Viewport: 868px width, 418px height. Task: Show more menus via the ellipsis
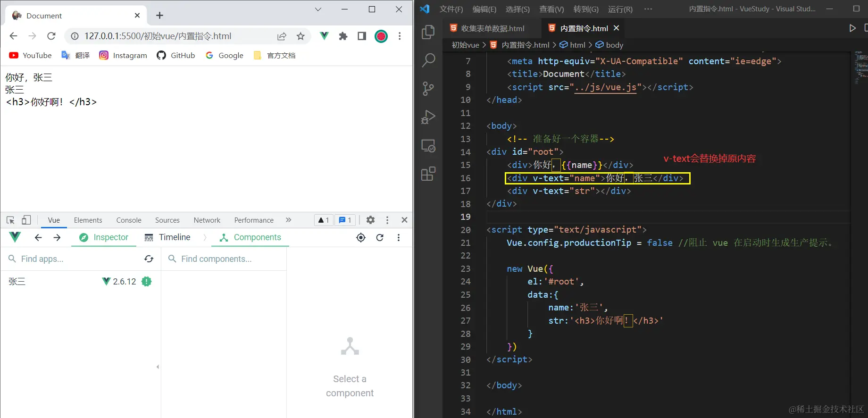click(x=648, y=9)
